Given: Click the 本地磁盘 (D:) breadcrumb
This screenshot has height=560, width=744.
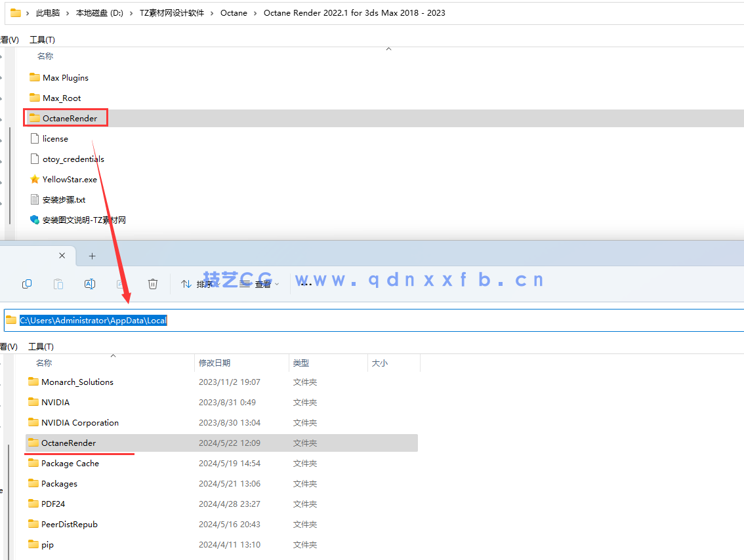Looking at the screenshot, I should pyautogui.click(x=99, y=12).
